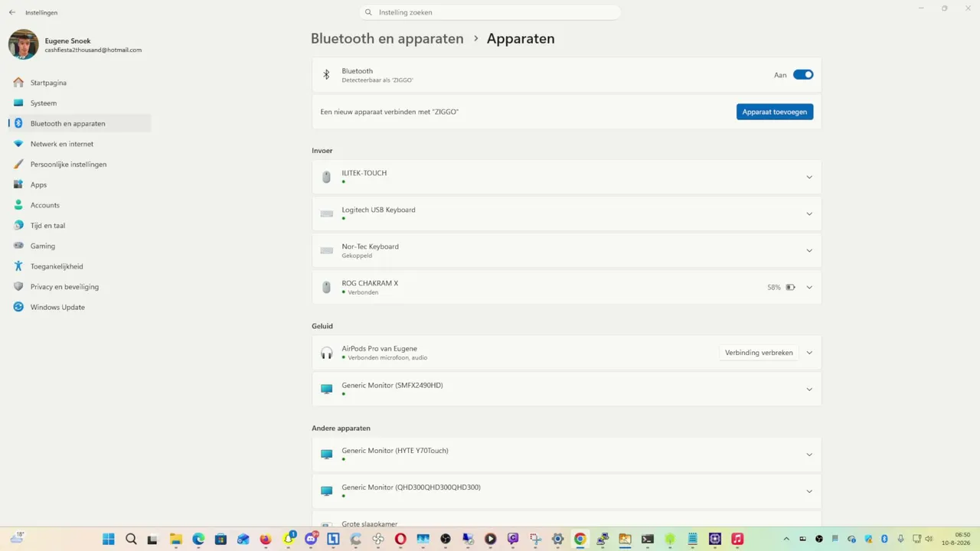Open the Accounts settings section
Viewport: 980px width, 551px height.
pyautogui.click(x=80, y=205)
